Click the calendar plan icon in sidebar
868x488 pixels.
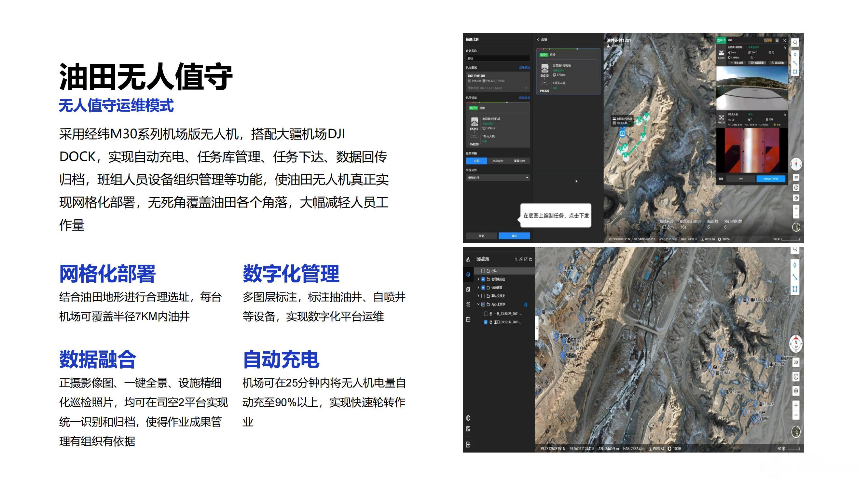coord(468,319)
